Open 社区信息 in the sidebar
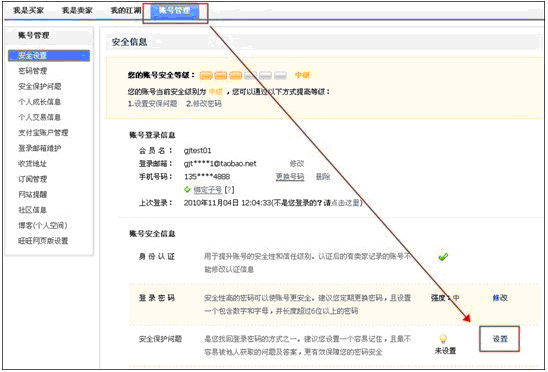 [33, 210]
